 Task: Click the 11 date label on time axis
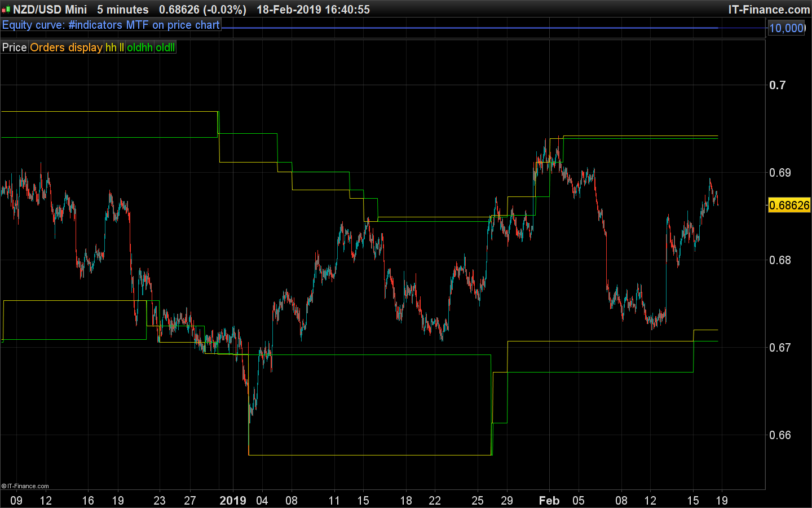334,501
